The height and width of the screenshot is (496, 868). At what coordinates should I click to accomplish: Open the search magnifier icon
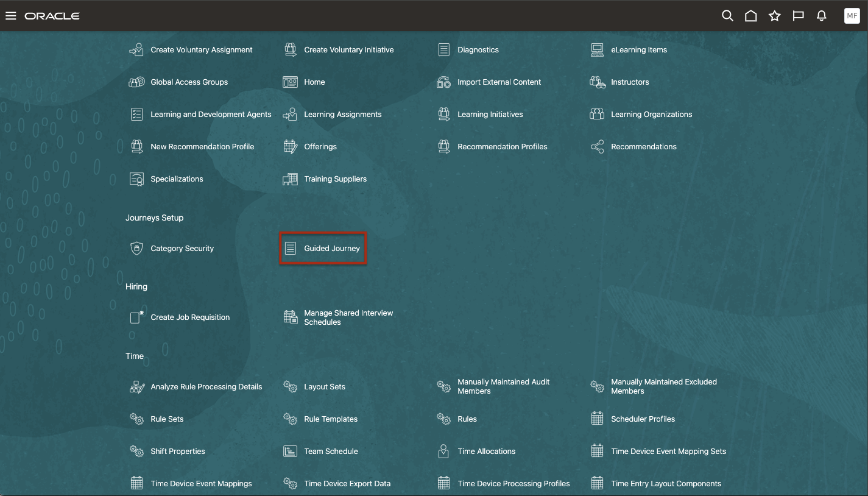[727, 16]
